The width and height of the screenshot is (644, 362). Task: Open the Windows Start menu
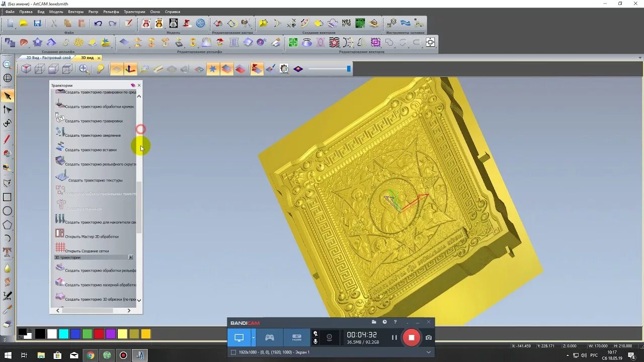click(8, 355)
